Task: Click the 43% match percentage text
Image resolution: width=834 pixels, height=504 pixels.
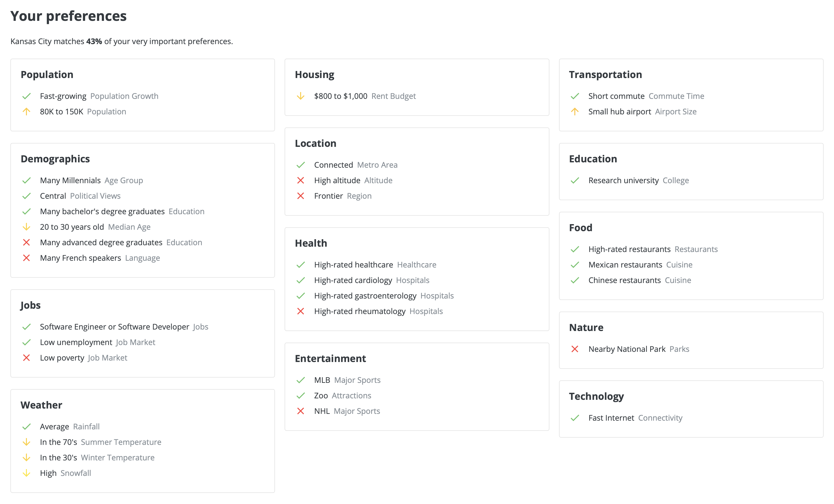Action: pos(94,41)
